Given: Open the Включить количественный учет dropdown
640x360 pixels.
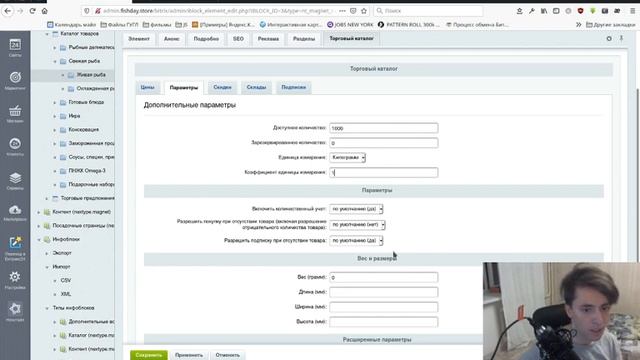Looking at the screenshot, I should coord(356,209).
